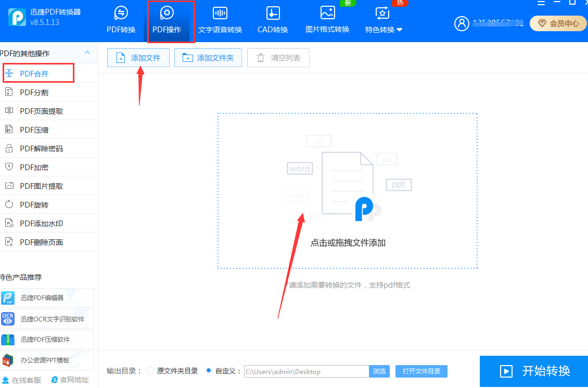Click the 浏览 button to choose output folder
This screenshot has height=388, width=588.
click(x=379, y=371)
